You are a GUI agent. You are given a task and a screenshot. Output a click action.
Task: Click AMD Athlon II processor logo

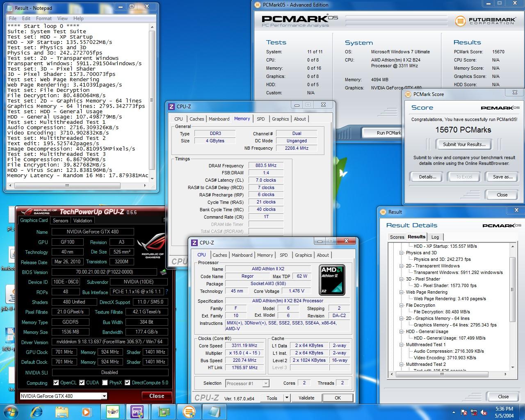click(x=332, y=280)
